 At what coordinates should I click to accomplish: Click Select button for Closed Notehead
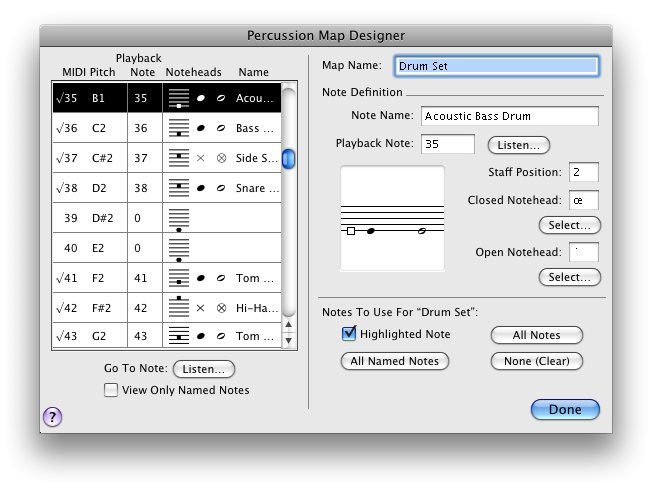[570, 225]
